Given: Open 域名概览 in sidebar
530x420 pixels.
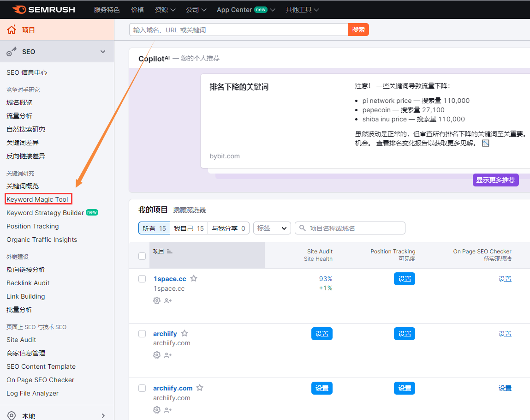Looking at the screenshot, I should pyautogui.click(x=19, y=102).
